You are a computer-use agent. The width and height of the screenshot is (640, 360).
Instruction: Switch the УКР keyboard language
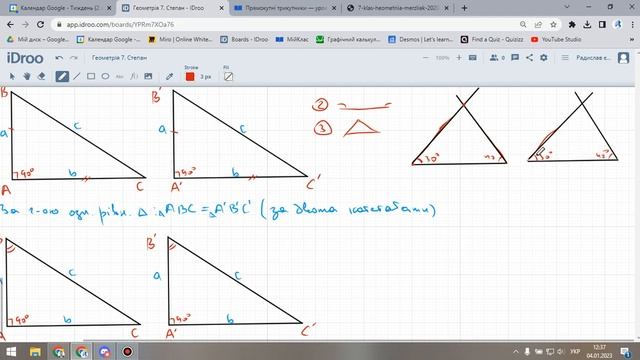click(575, 351)
